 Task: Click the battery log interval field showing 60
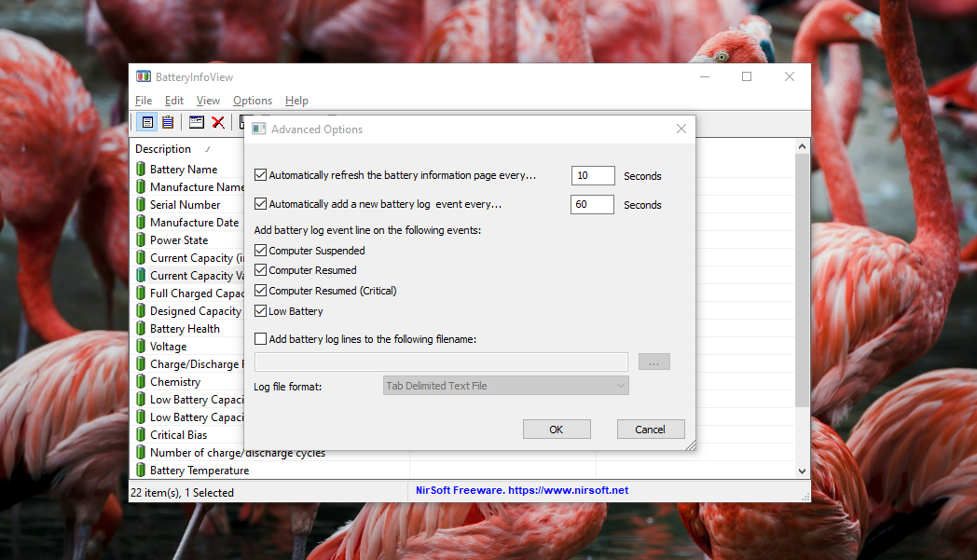point(592,204)
